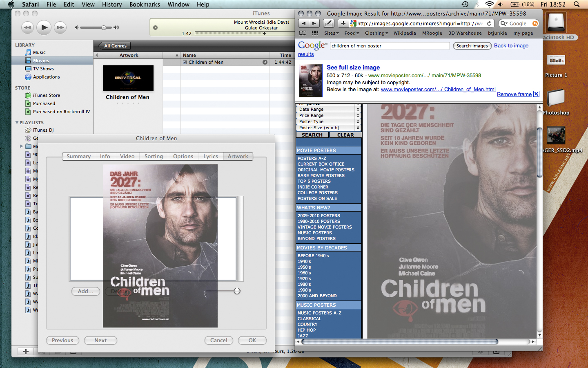
Task: Click the iTunes play button
Action: point(44,27)
